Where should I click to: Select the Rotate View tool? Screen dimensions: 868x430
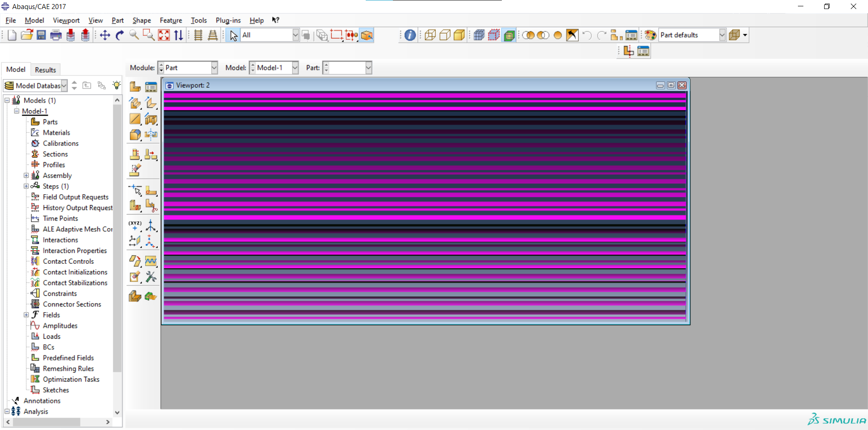point(120,35)
